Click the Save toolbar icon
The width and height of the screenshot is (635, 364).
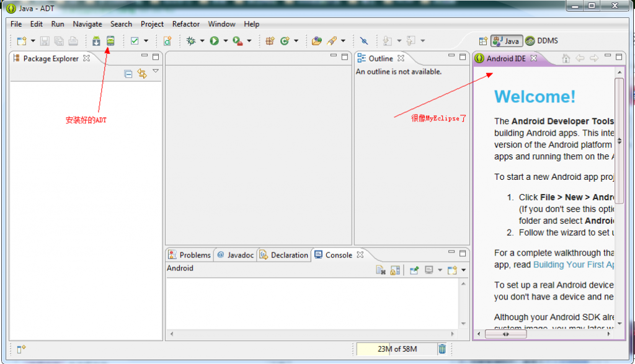click(x=45, y=41)
